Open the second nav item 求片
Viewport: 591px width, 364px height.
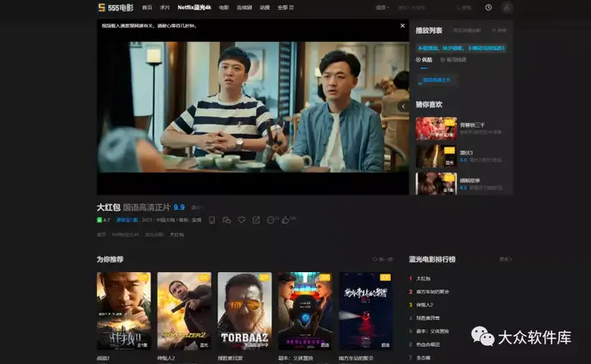click(x=165, y=7)
